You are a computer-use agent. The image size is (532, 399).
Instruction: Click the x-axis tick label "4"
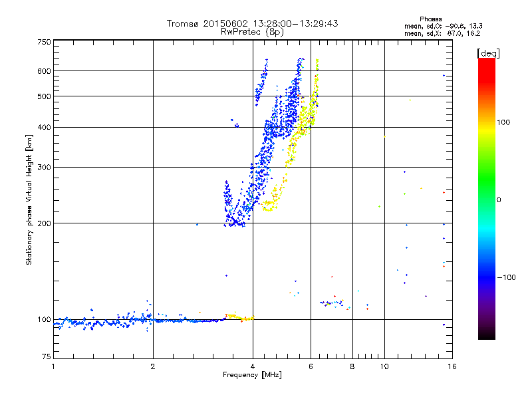click(x=253, y=366)
